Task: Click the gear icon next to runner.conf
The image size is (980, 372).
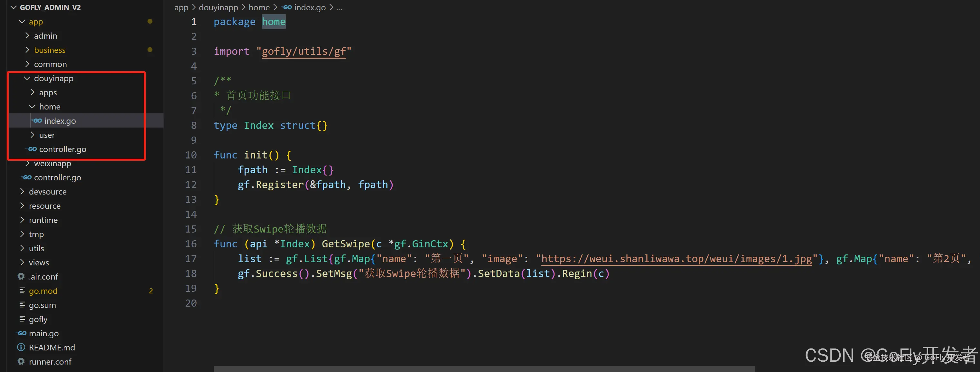Action: pyautogui.click(x=21, y=361)
